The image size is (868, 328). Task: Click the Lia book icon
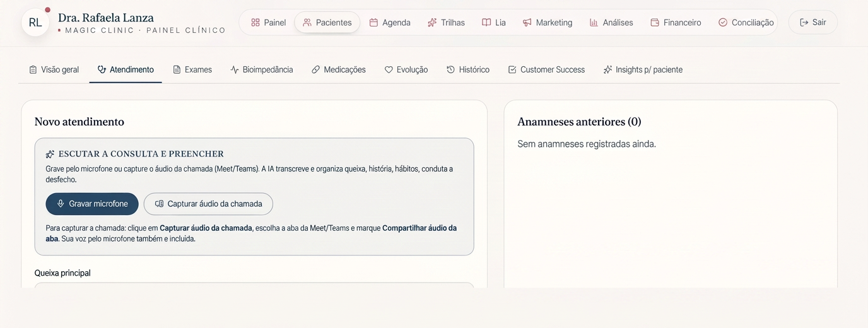click(x=486, y=23)
